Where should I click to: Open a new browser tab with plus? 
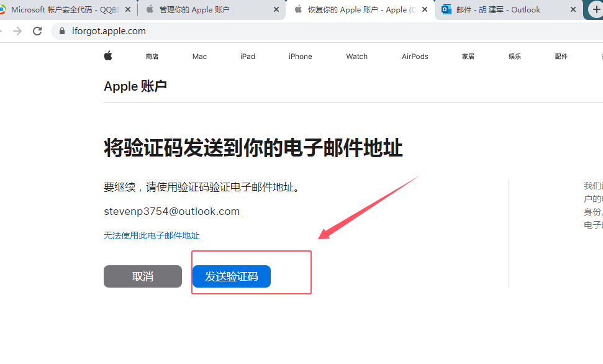[596, 9]
